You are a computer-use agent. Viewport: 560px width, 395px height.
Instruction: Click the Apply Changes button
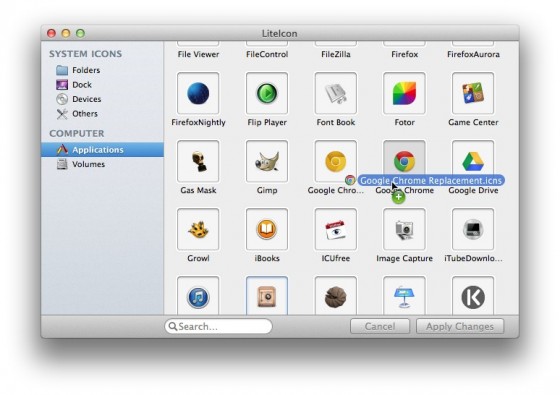click(x=460, y=326)
